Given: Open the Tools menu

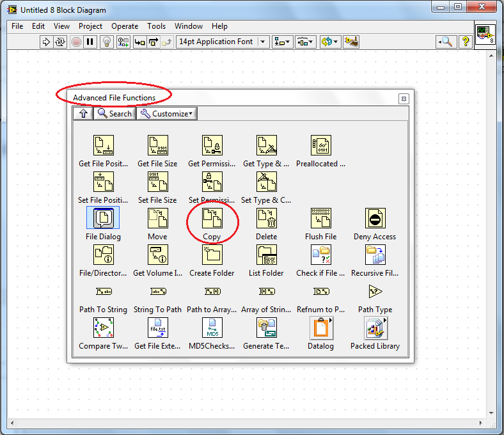Looking at the screenshot, I should [156, 26].
